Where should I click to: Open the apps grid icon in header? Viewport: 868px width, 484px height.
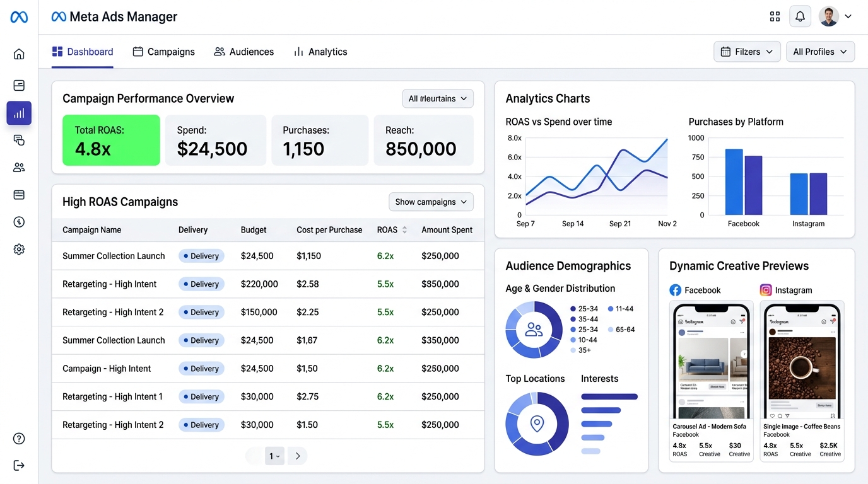pyautogui.click(x=775, y=17)
